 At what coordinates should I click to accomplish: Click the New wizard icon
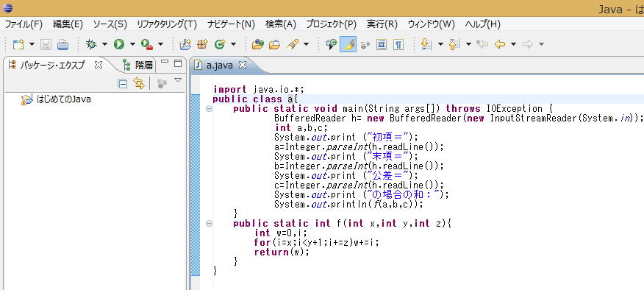(18, 44)
